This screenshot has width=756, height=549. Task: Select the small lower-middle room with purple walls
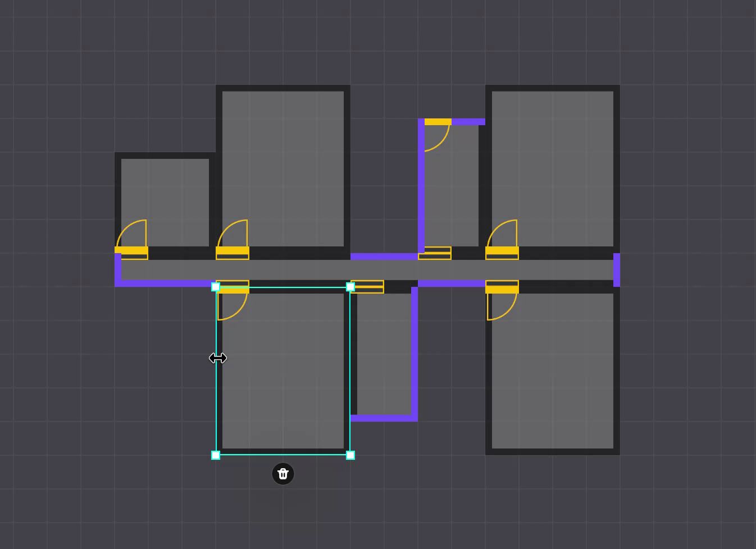click(x=384, y=354)
